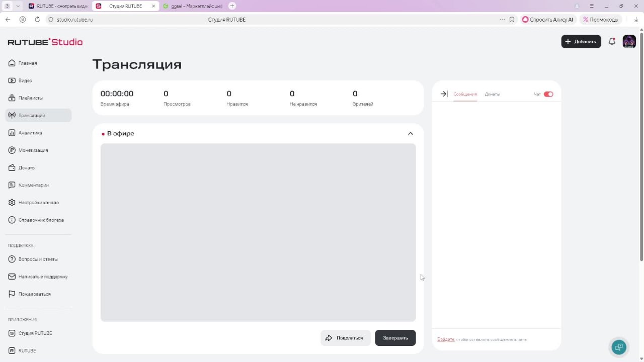Open Видео in sidebar menu
644x362 pixels.
[25, 80]
